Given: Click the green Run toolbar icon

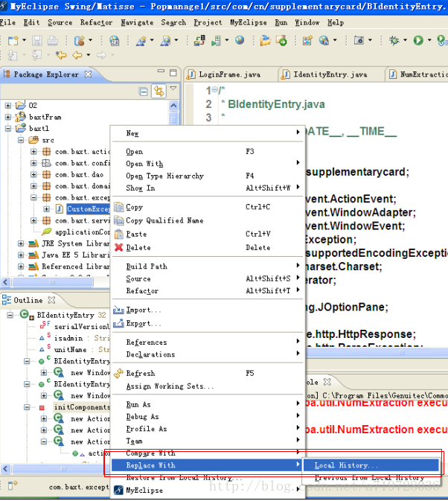Looking at the screenshot, I should click(x=418, y=40).
